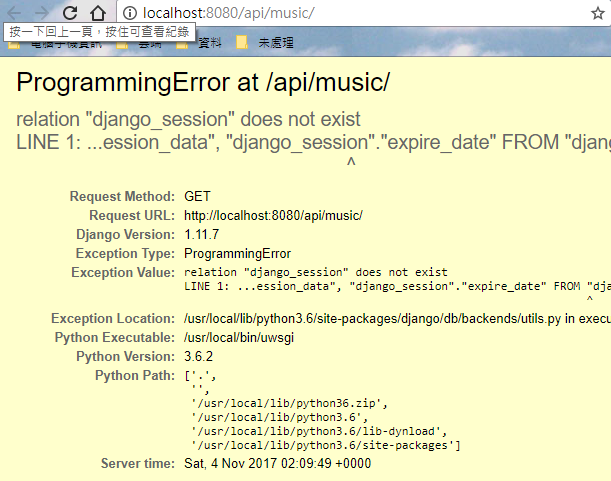Click the '/usr/local/lib/python36.zip' path entry
This screenshot has height=481, width=611.
pos(290,403)
